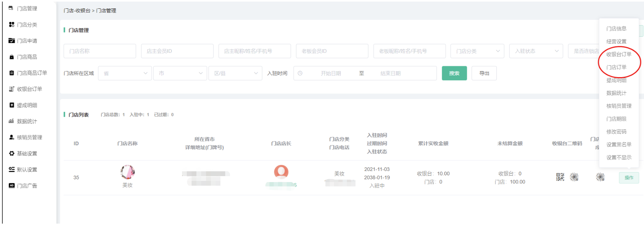Expand the 省 province dropdown
644x228 pixels.
coord(125,73)
